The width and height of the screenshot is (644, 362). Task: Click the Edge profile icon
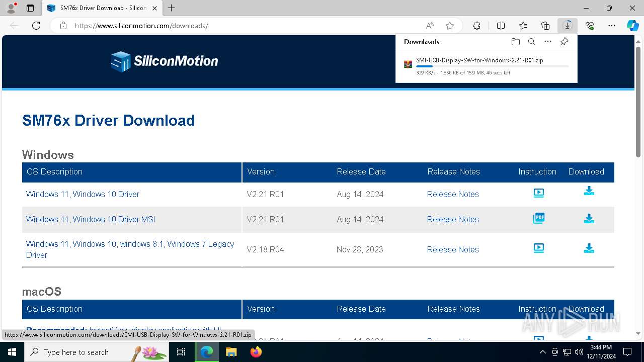click(x=11, y=8)
